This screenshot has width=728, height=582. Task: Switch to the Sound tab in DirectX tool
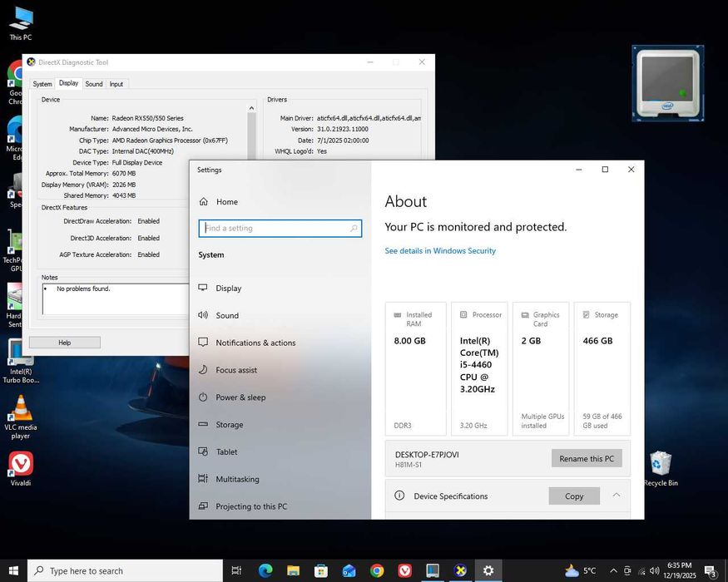click(94, 84)
